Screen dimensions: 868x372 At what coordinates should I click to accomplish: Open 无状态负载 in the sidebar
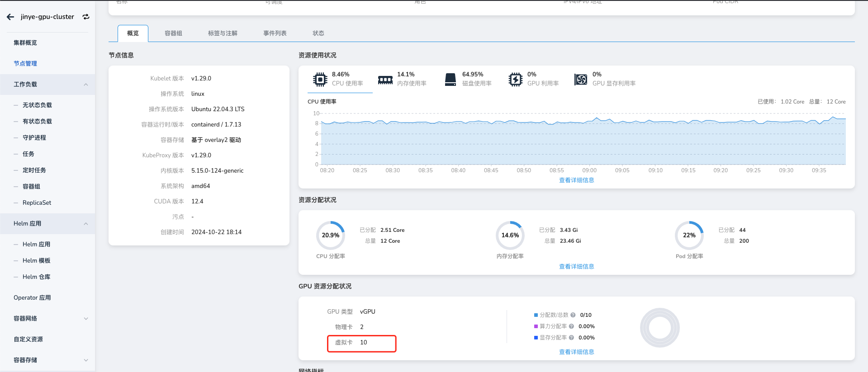[37, 105]
